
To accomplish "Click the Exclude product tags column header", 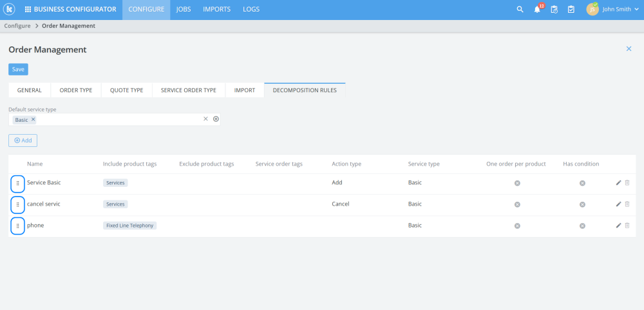I will [207, 164].
